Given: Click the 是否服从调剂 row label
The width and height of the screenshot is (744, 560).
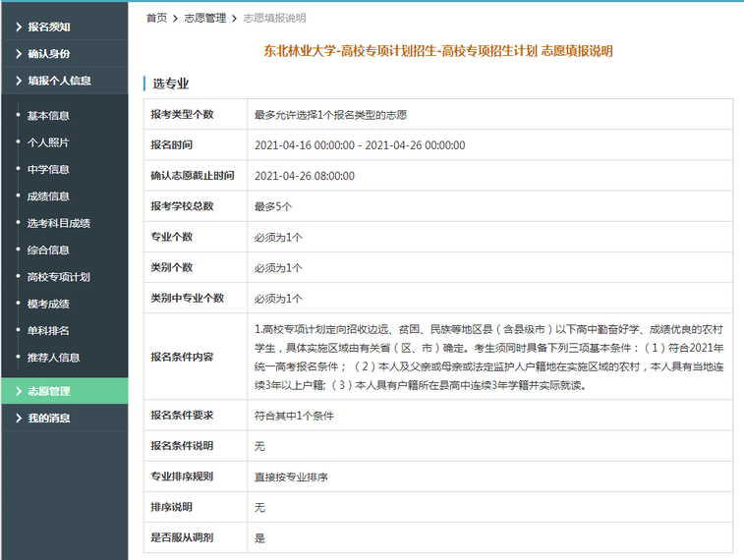Looking at the screenshot, I should click(182, 537).
